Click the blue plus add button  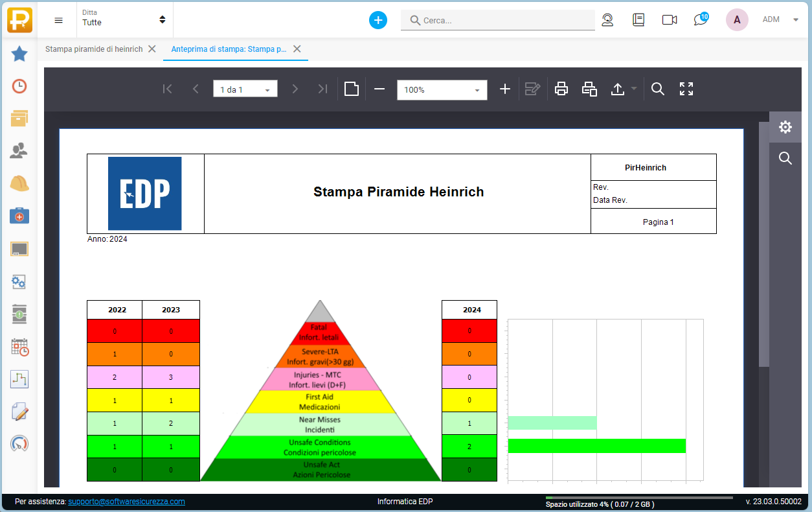(378, 20)
